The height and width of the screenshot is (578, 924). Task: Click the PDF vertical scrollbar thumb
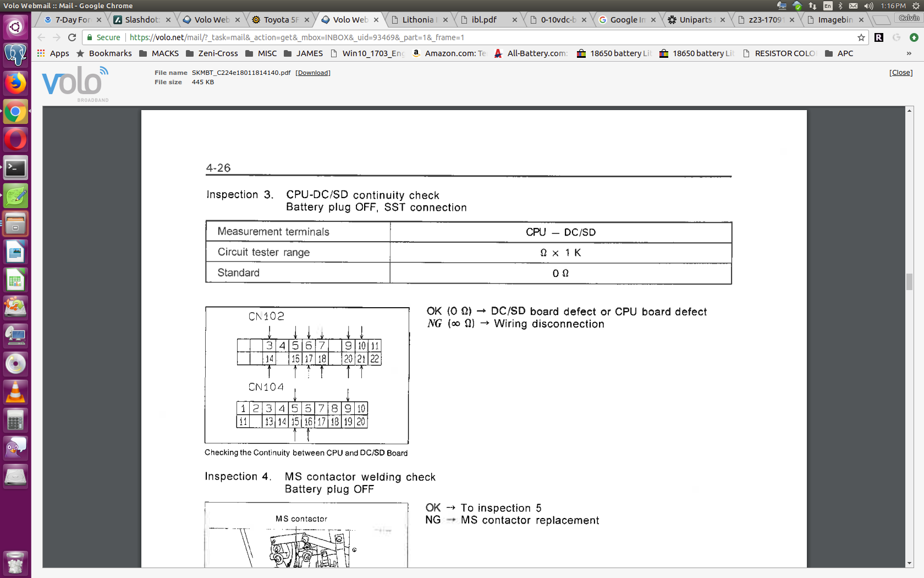910,281
